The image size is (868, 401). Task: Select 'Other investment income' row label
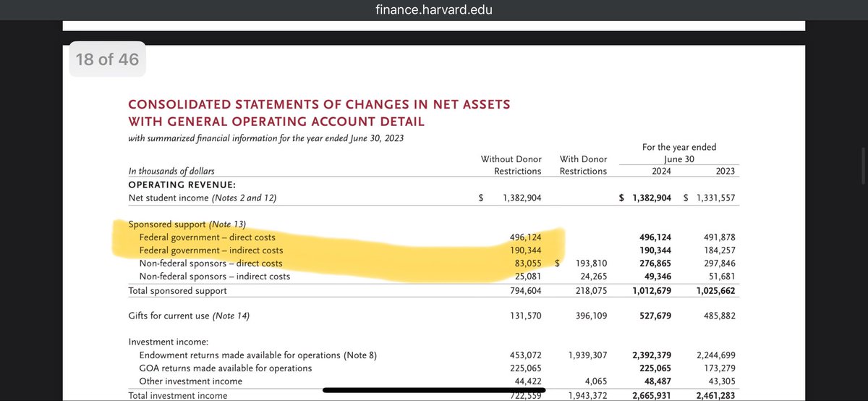(191, 381)
